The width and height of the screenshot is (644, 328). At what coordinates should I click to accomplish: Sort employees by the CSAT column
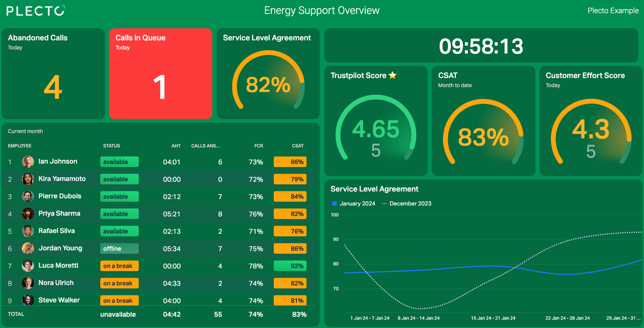pos(297,146)
